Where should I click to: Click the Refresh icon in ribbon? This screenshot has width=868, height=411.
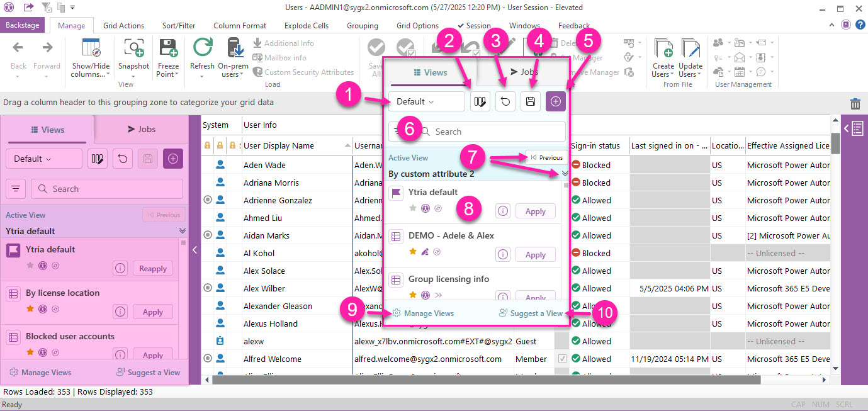202,49
